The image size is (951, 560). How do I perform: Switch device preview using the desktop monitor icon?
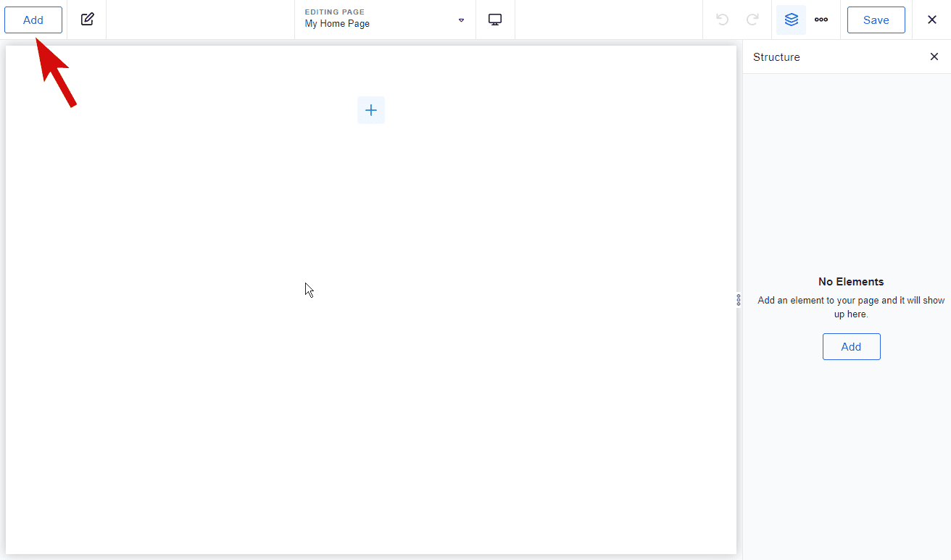coord(495,20)
